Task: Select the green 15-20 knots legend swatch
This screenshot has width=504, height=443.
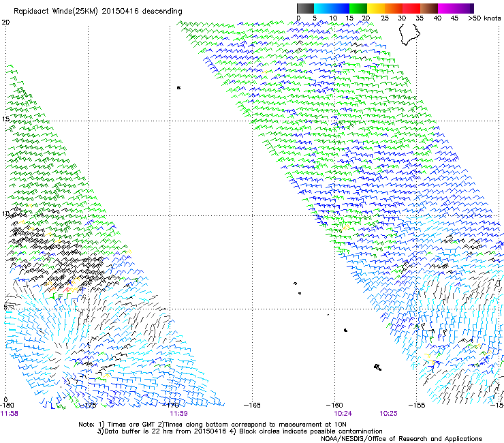Action: (358, 8)
